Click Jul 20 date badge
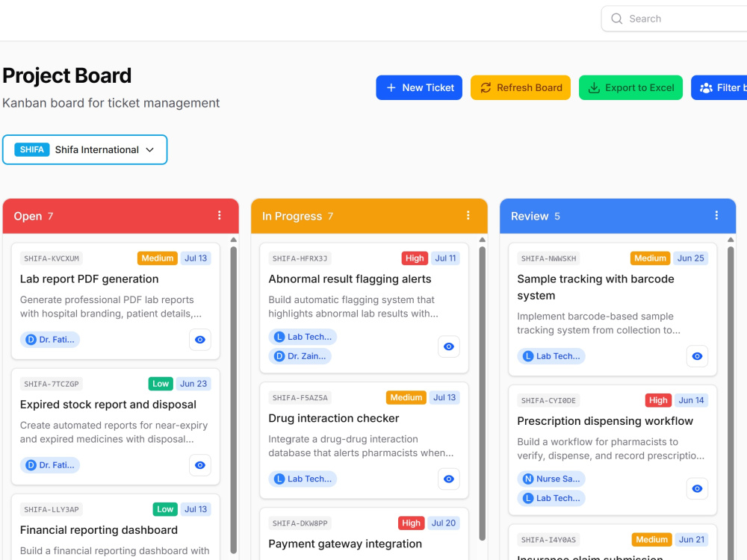The height and width of the screenshot is (560, 747). (x=444, y=523)
